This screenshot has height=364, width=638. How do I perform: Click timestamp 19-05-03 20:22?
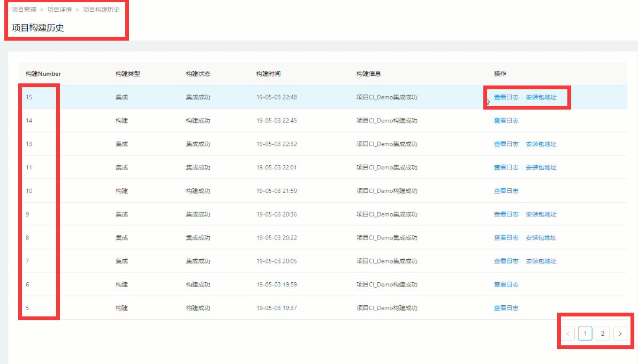(x=277, y=238)
